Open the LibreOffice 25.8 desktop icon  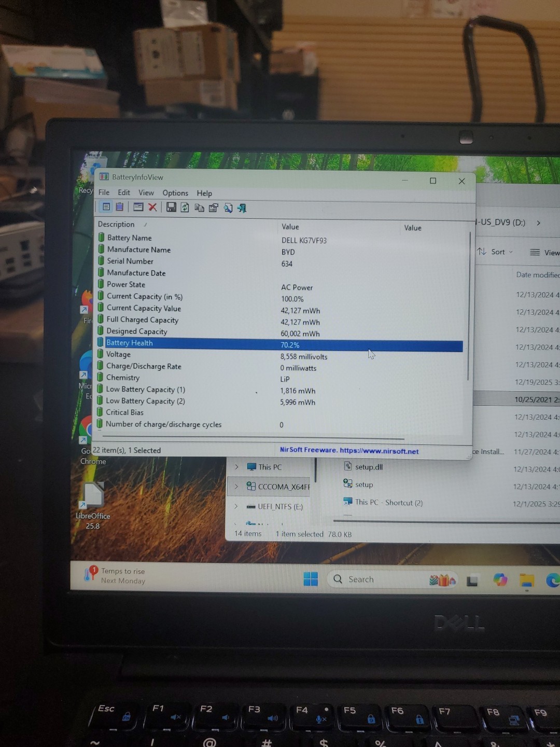coord(93,505)
